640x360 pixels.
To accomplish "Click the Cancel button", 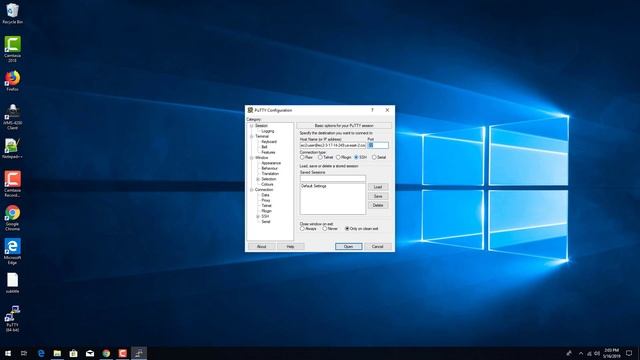I will [378, 247].
